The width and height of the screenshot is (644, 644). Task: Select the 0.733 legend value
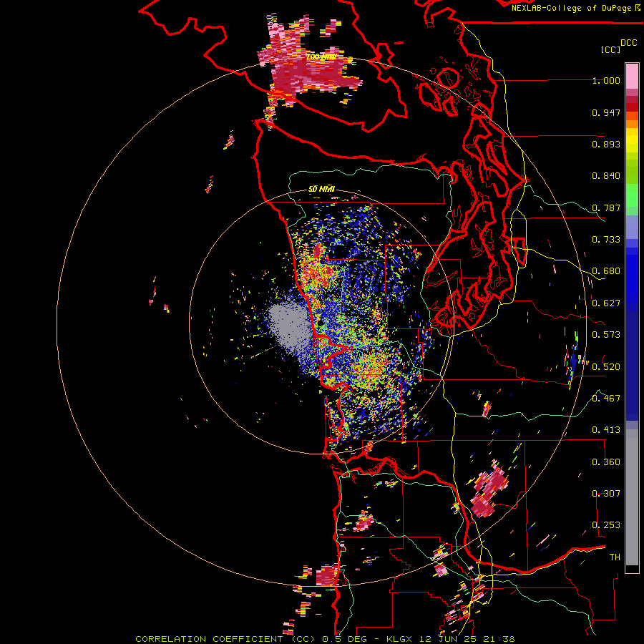coord(606,240)
